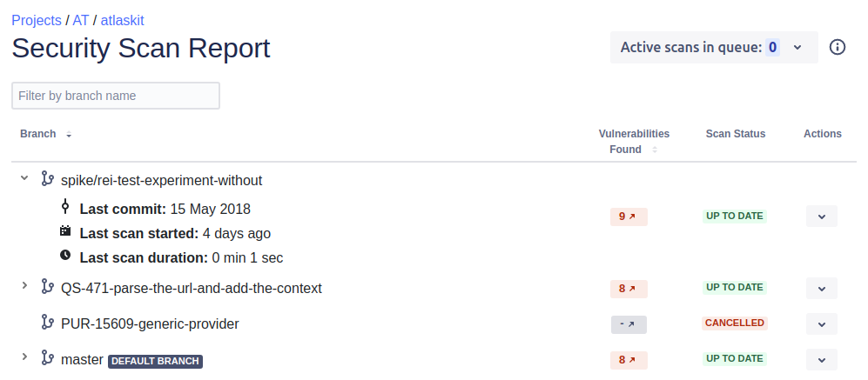The width and height of the screenshot is (868, 380).
Task: Sort by Vulnerabilities Found column
Action: (x=655, y=150)
